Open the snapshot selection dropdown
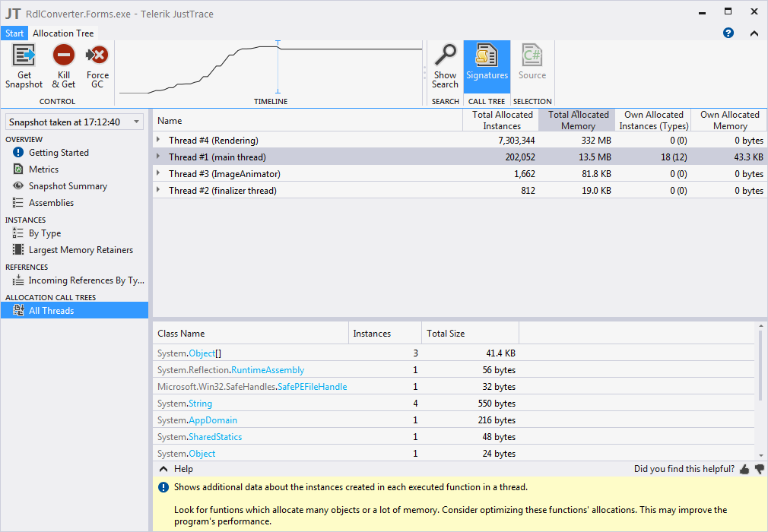 [75, 122]
